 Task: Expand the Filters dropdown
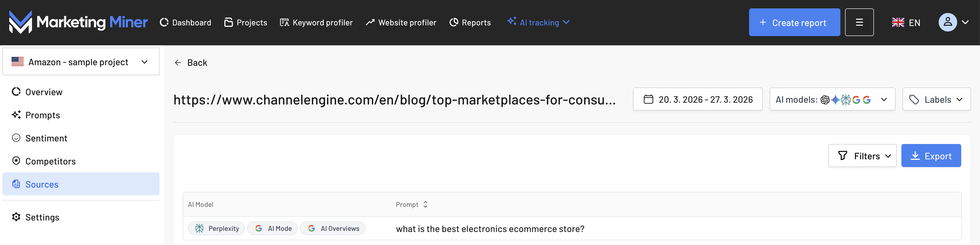(x=862, y=156)
